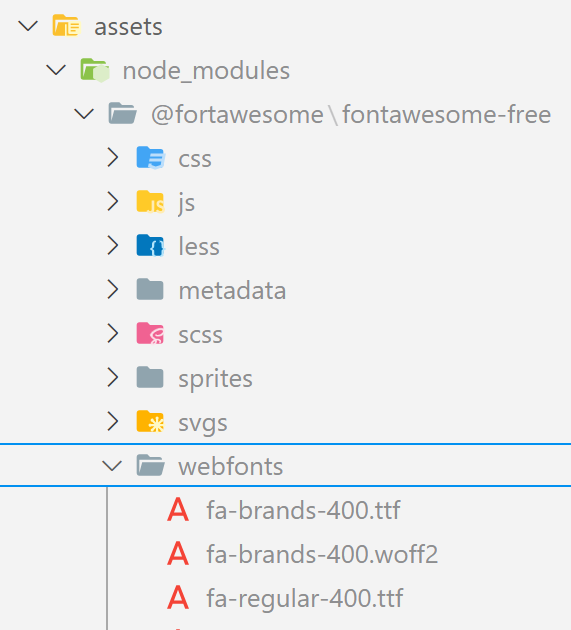Click the font icon beside fa-regular-400.ttf
571x630 pixels.
pos(178,597)
